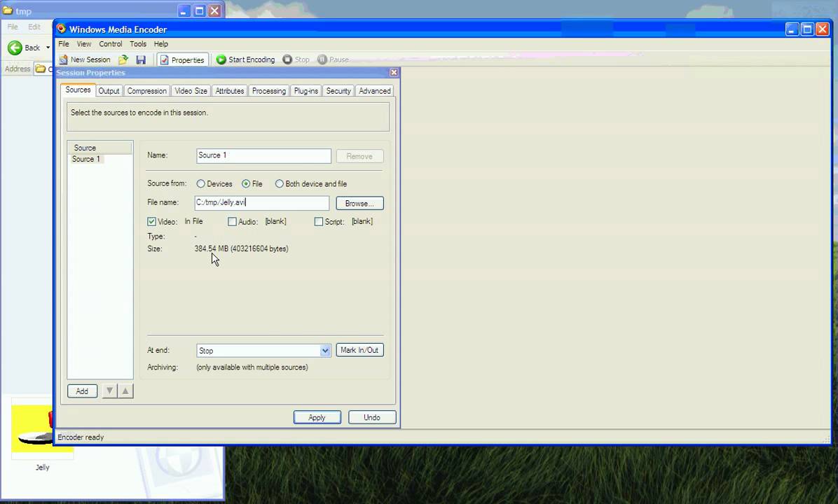Enable the Audio checkbox
Viewport: 838px width, 504px height.
click(x=232, y=222)
